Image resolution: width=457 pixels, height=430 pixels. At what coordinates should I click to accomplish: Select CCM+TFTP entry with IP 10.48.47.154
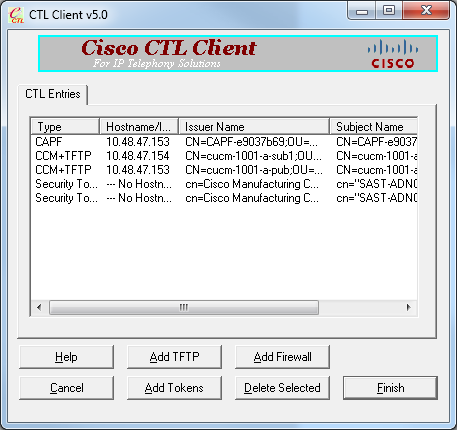(224, 156)
